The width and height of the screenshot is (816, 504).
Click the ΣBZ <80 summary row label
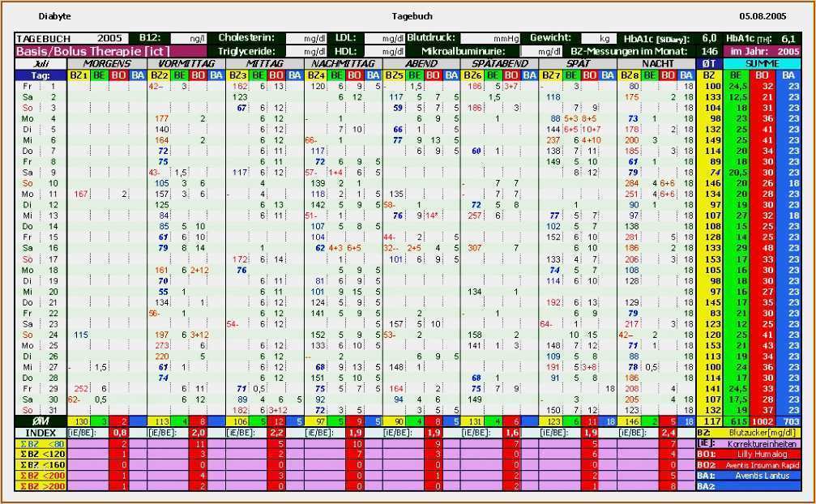point(41,445)
